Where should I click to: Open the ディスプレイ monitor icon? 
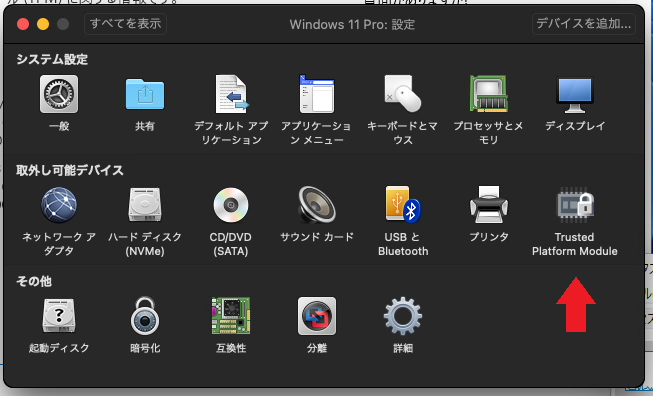[x=575, y=95]
